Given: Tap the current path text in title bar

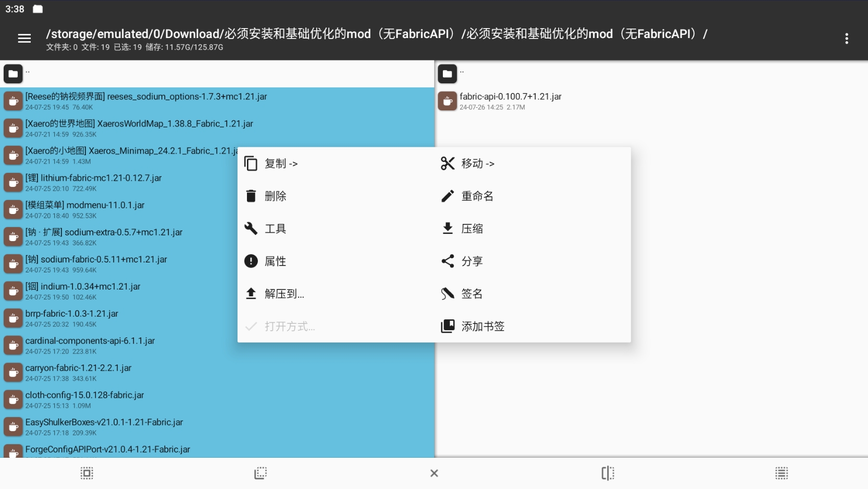Looking at the screenshot, I should 377,34.
